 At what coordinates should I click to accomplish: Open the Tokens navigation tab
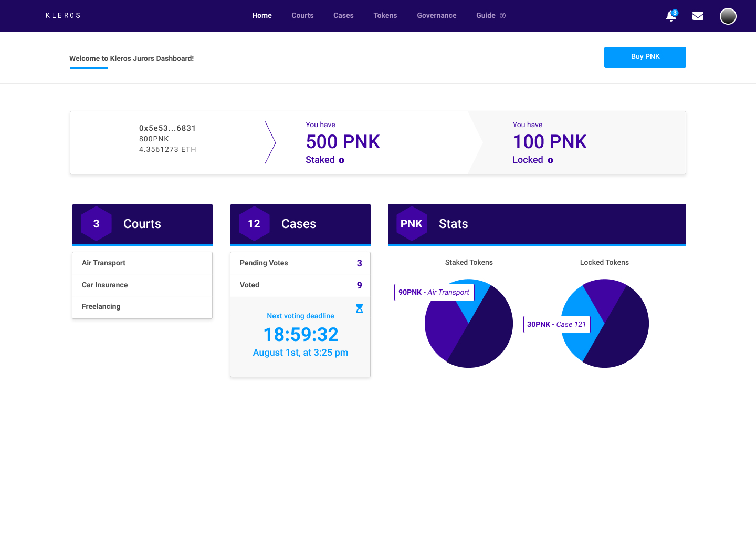385,16
